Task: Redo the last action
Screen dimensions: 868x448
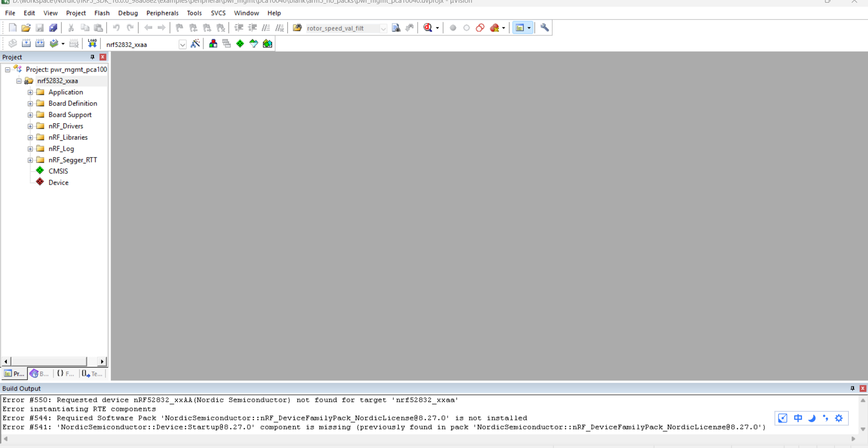Action: [130, 28]
